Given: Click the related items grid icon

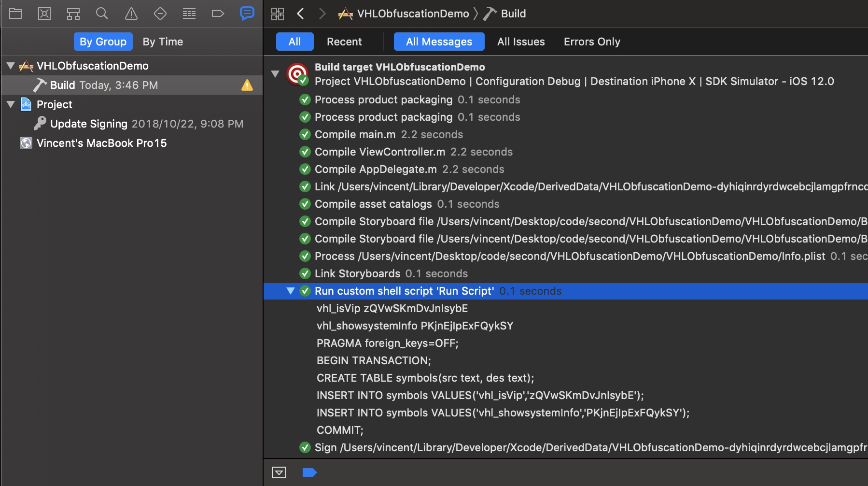Looking at the screenshot, I should [x=278, y=14].
